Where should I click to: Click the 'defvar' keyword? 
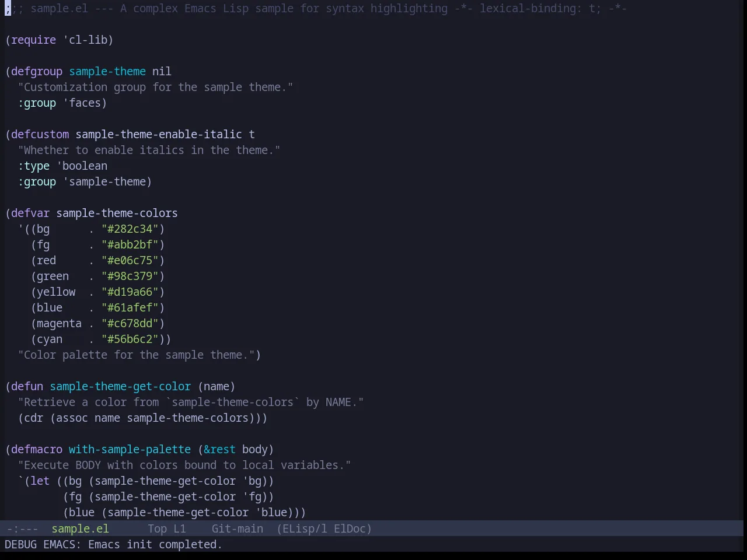(30, 213)
